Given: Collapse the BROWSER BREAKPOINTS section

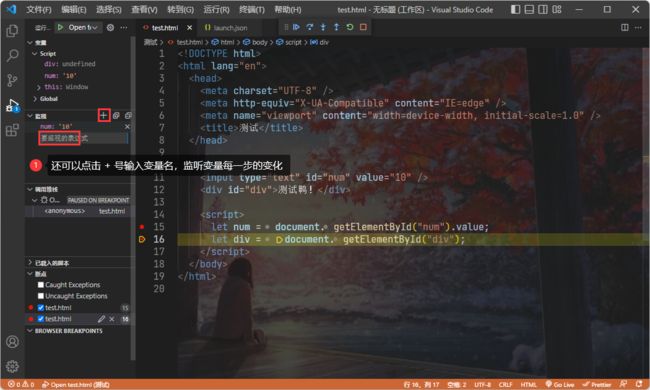Looking at the screenshot, I should pyautogui.click(x=30, y=331).
